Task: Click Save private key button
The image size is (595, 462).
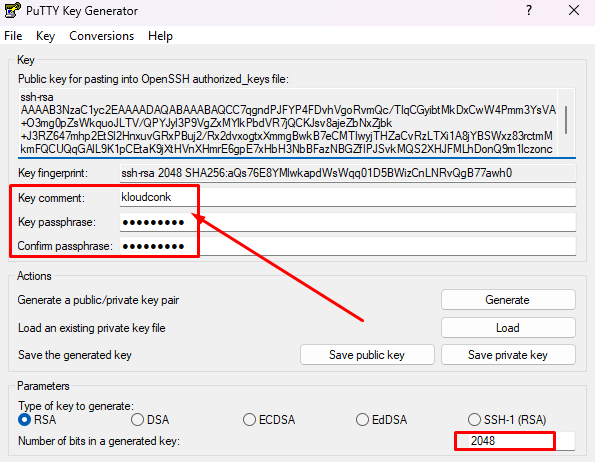Action: 508,355
